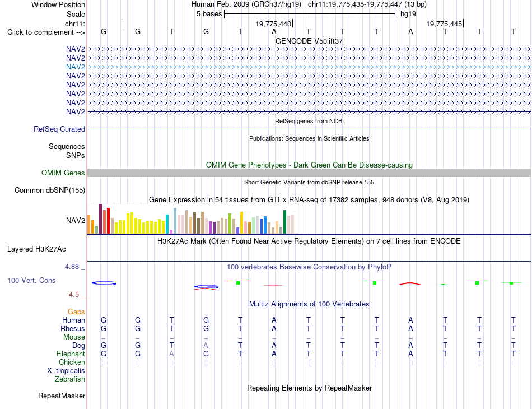Click 'Click to complement -->' to flip bases
The width and height of the screenshot is (532, 409).
click(x=46, y=32)
